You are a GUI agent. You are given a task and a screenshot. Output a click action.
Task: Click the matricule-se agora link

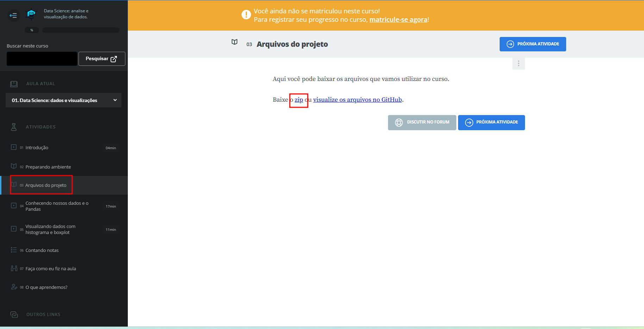click(x=398, y=20)
